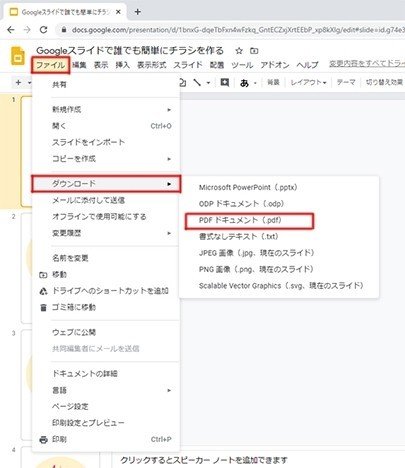Open the 編集 menu
Image resolution: width=405 pixels, height=468 pixels.
point(79,65)
